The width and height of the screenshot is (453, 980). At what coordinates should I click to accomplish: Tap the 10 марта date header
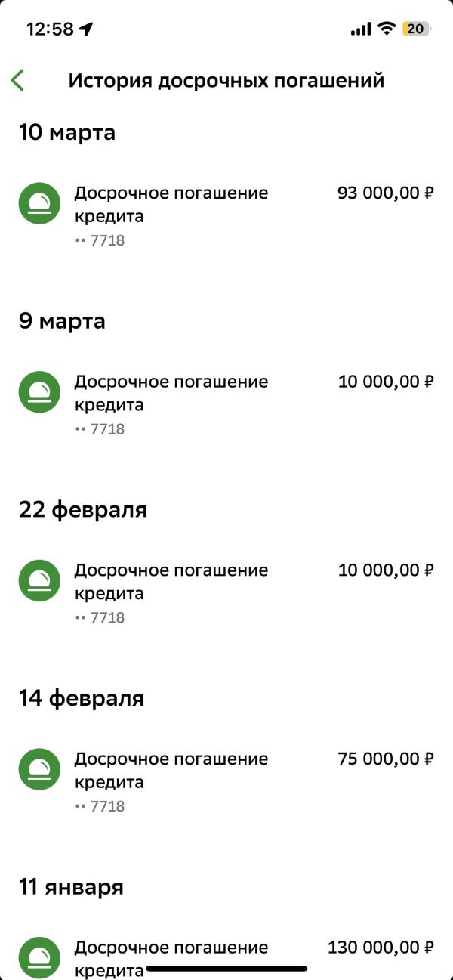(x=67, y=133)
